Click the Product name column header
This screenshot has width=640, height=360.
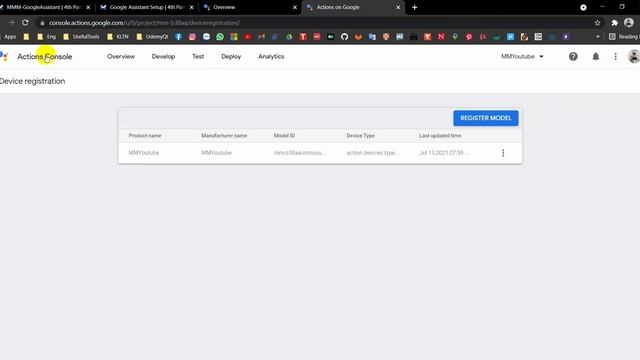coord(145,136)
